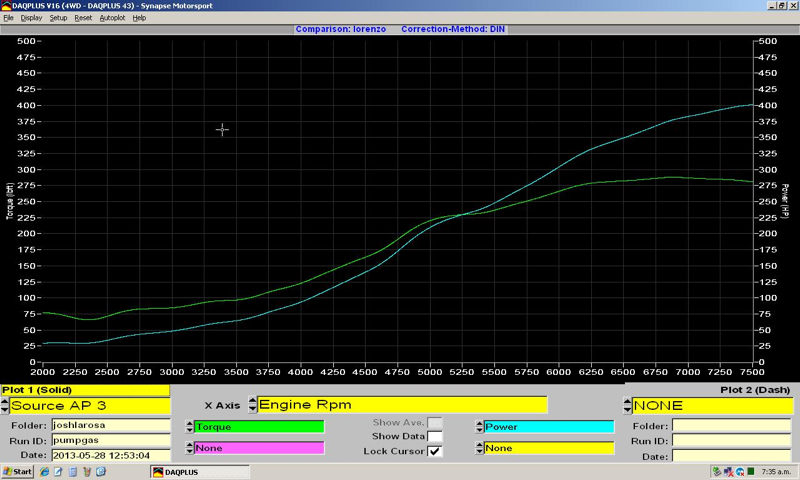Image resolution: width=800 pixels, height=480 pixels.
Task: Open the Setup menu
Action: click(x=58, y=18)
